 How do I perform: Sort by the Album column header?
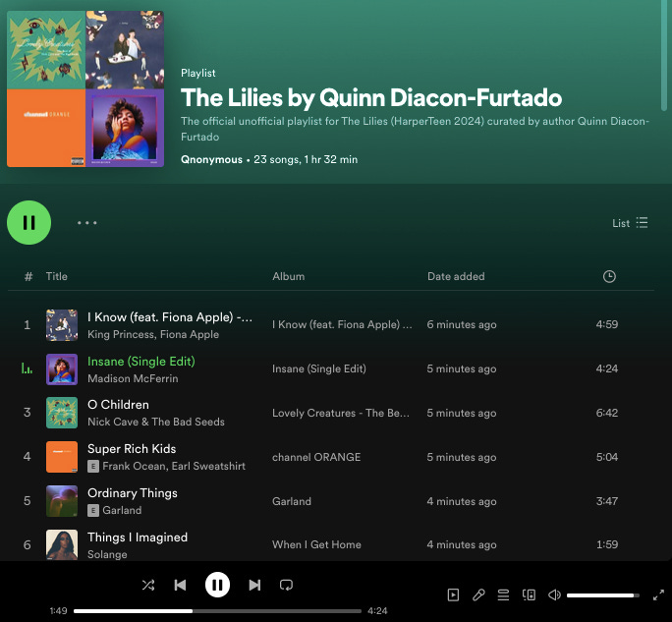coord(289,276)
